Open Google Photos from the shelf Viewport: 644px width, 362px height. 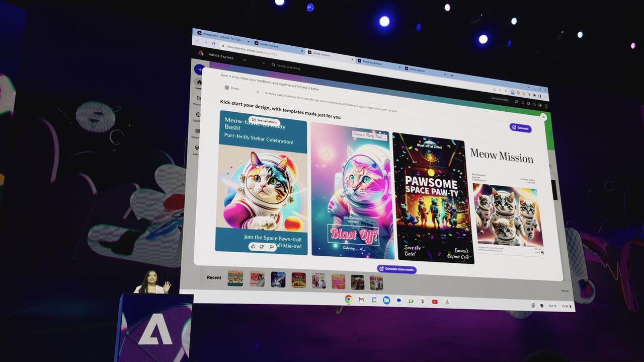pyautogui.click(x=446, y=302)
